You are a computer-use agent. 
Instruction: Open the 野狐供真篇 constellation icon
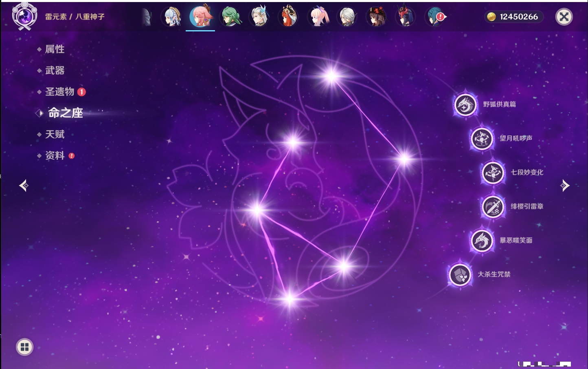[x=465, y=105]
